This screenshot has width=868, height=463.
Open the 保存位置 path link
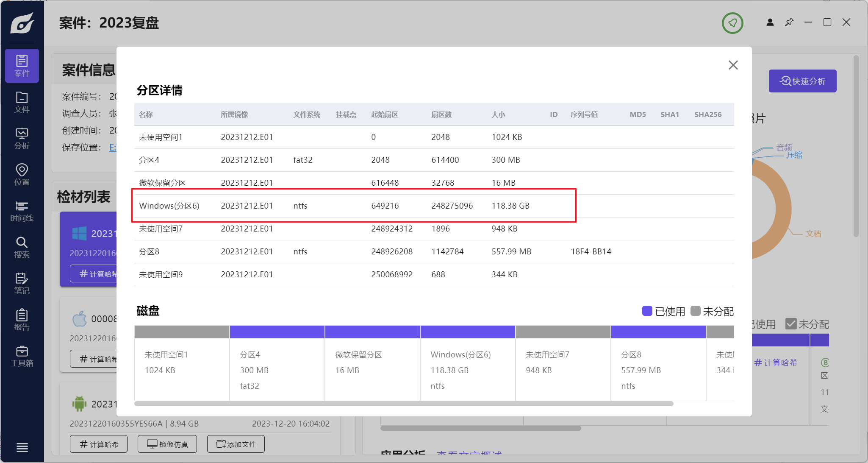[113, 147]
